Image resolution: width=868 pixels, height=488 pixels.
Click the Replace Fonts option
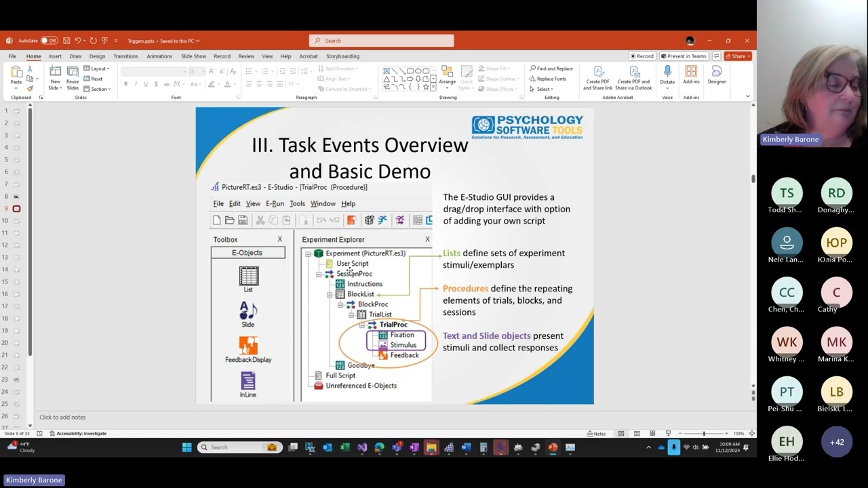point(548,79)
